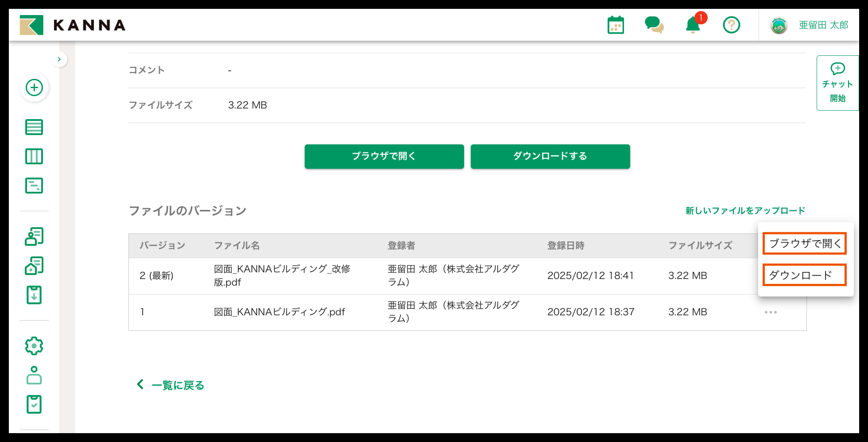Screen dimensions: 868x442
Task: Open the notifications bell
Action: click(x=693, y=25)
